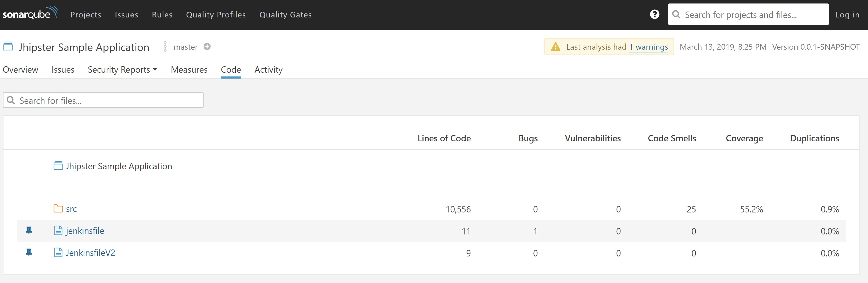Viewport: 868px width, 283px height.
Task: Click the plus icon next to master
Action: [207, 47]
